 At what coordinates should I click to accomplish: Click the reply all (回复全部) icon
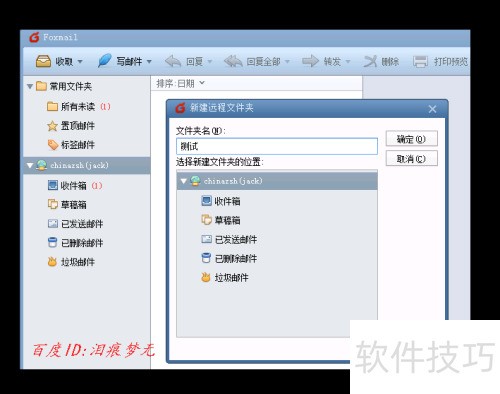pyautogui.click(x=233, y=61)
